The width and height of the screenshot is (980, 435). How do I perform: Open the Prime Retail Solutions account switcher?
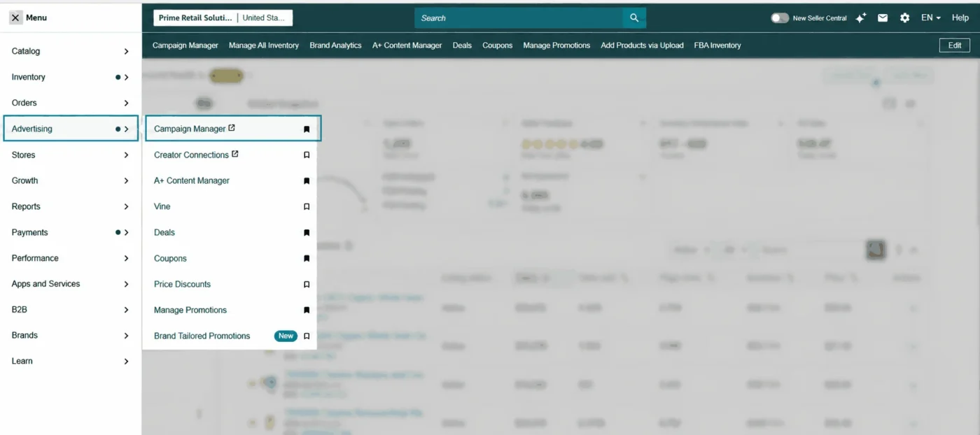pyautogui.click(x=223, y=18)
